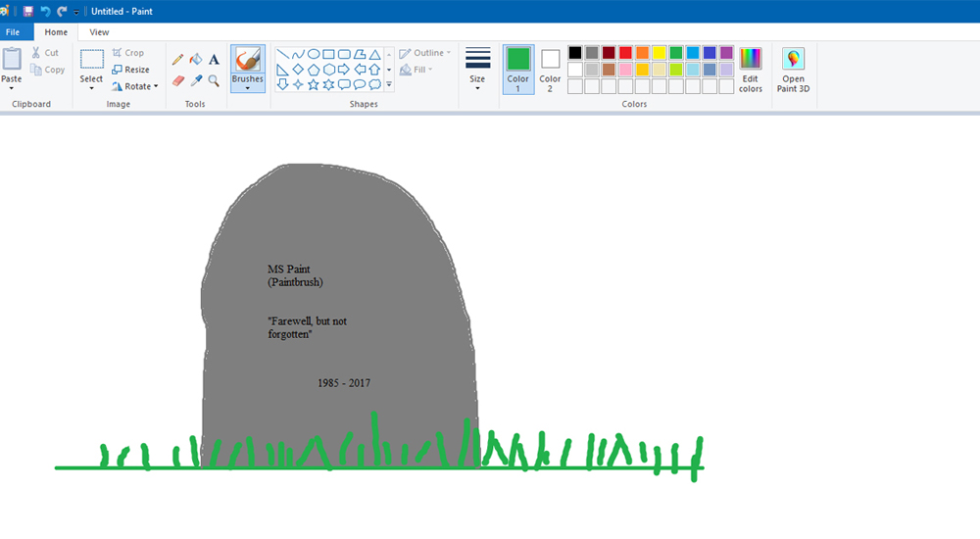Open the Paste dropdown arrow
The width and height of the screenshot is (980, 539).
(11, 88)
